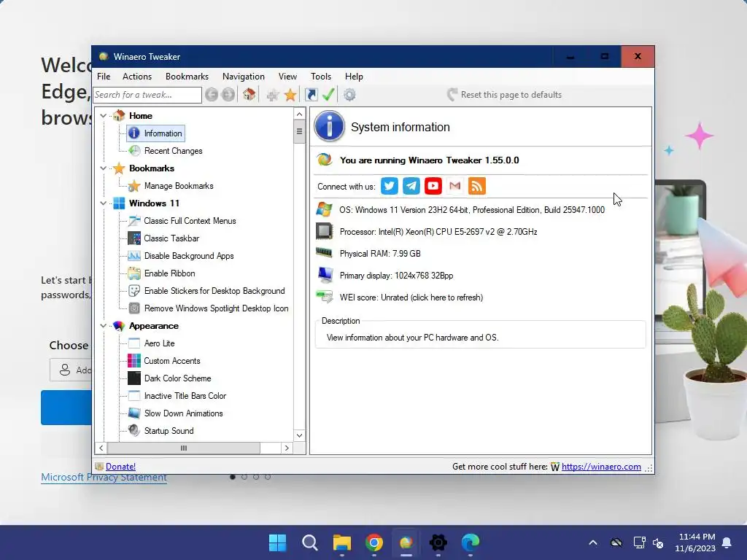Click the green checkmark toolbar icon

point(328,94)
